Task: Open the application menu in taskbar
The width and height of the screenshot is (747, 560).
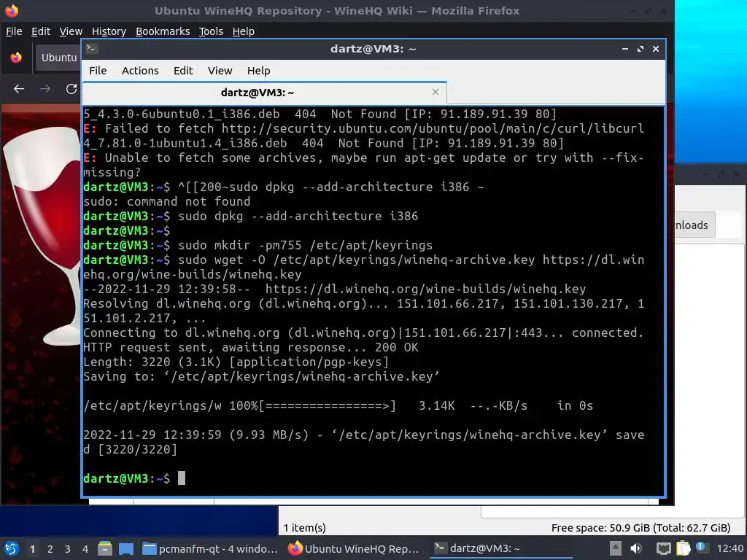Action: [x=12, y=548]
